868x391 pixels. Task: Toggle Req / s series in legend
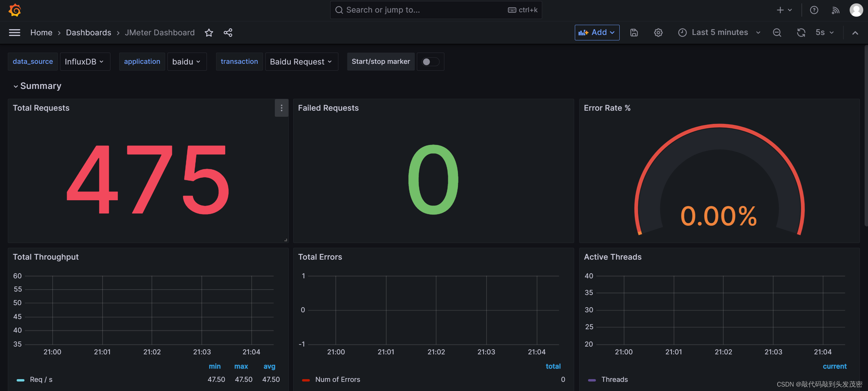click(x=41, y=379)
